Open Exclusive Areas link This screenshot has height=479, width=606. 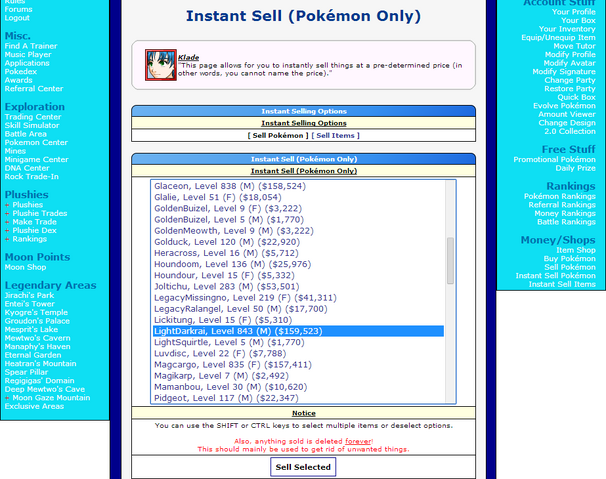pyautogui.click(x=34, y=406)
